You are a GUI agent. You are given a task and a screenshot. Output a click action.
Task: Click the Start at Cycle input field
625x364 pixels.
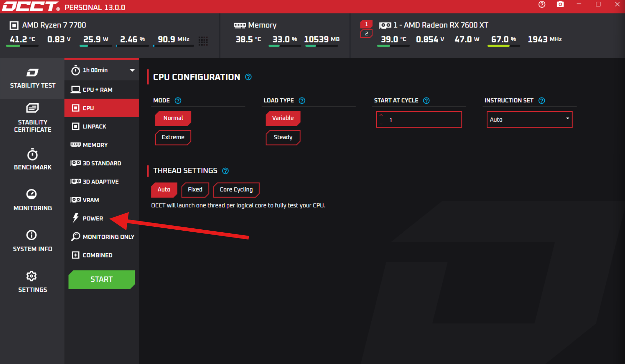[419, 120]
